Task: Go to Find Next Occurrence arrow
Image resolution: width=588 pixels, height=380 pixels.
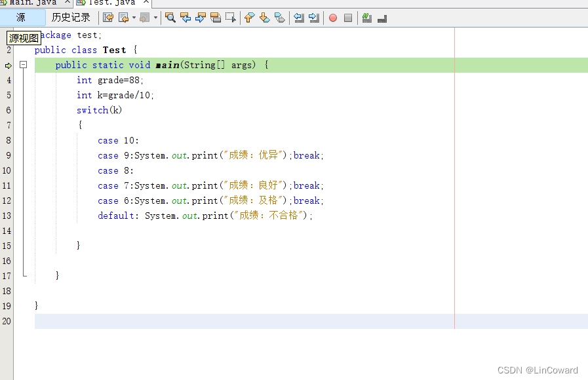Action: 200,18
